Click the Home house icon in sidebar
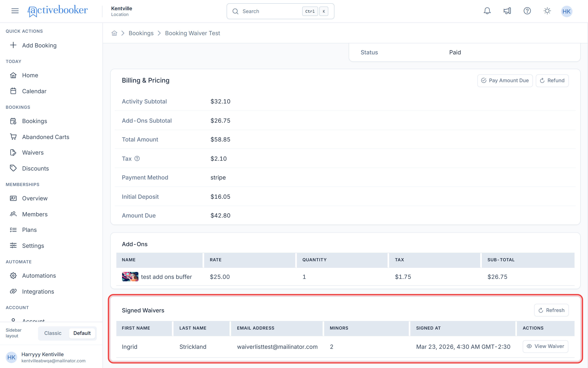The height and width of the screenshot is (368, 588). tap(13, 75)
